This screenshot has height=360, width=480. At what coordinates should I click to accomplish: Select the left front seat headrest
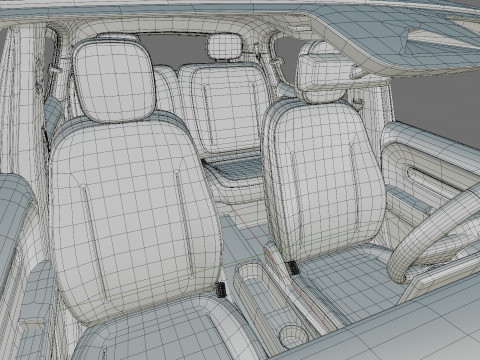click(x=114, y=80)
